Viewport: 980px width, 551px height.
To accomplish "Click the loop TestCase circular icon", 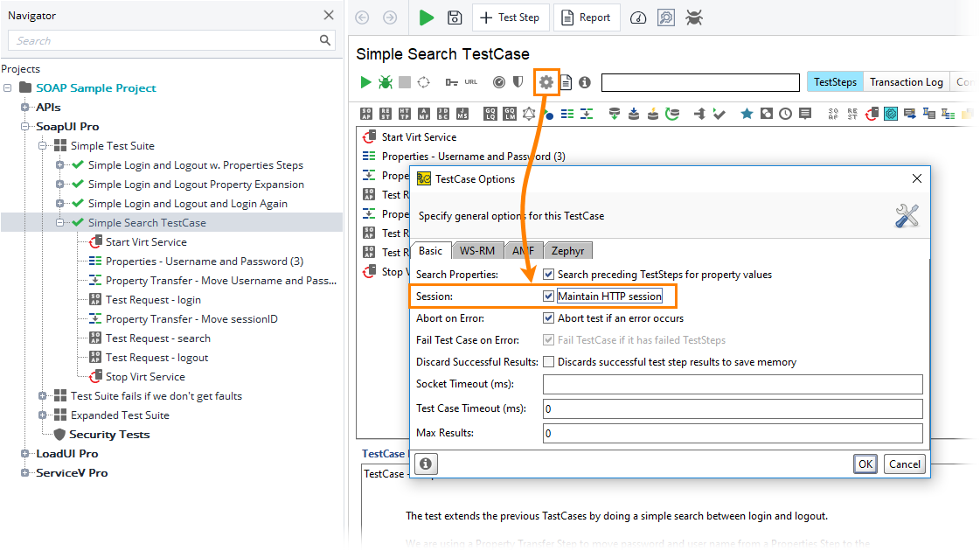I will pyautogui.click(x=424, y=82).
